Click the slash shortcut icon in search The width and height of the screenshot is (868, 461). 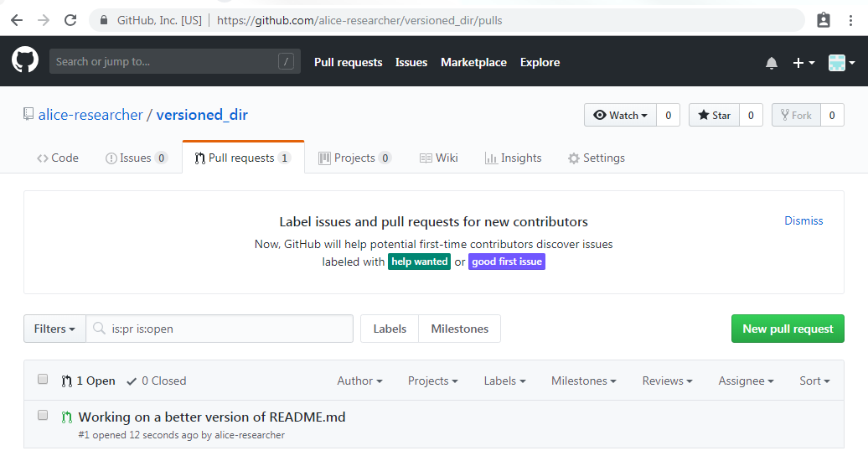click(286, 61)
